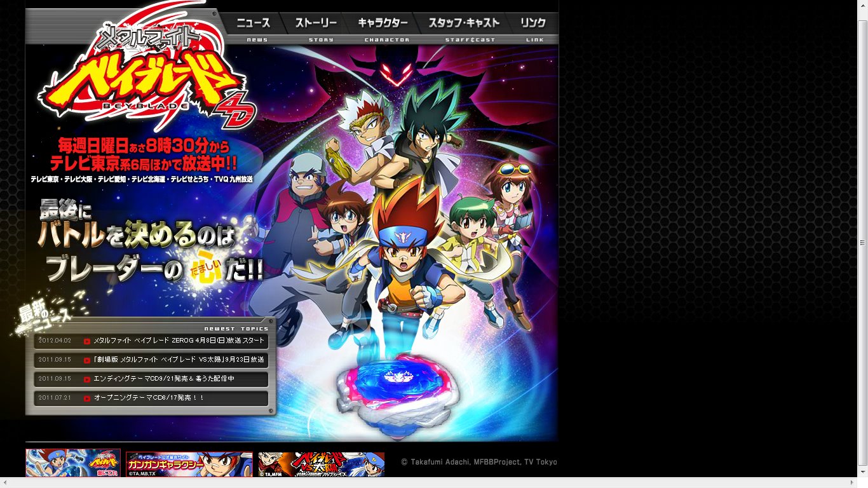Click the 2011.07.21 news date

pyautogui.click(x=55, y=398)
